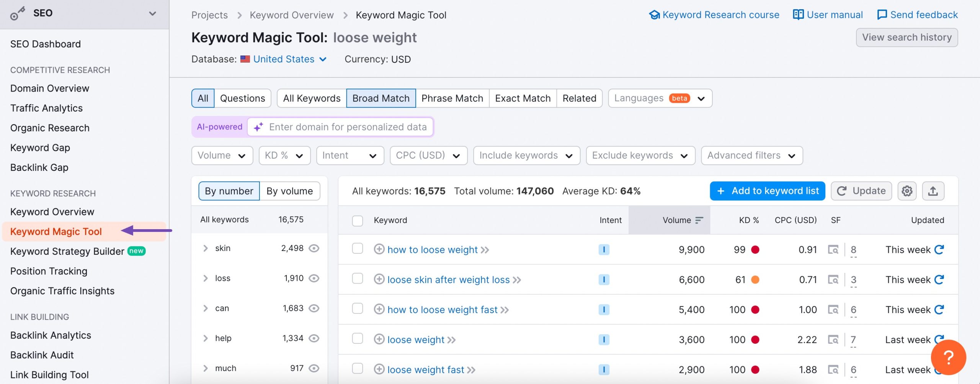The image size is (980, 384).
Task: Click the SEO key icon in sidebar header
Action: point(18,13)
